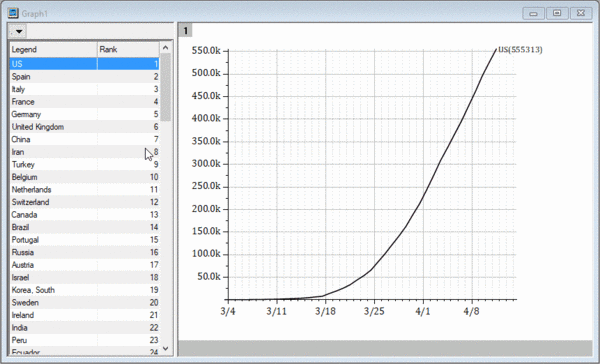
Task: Select Belgium in the legend list
Action: tap(85, 177)
